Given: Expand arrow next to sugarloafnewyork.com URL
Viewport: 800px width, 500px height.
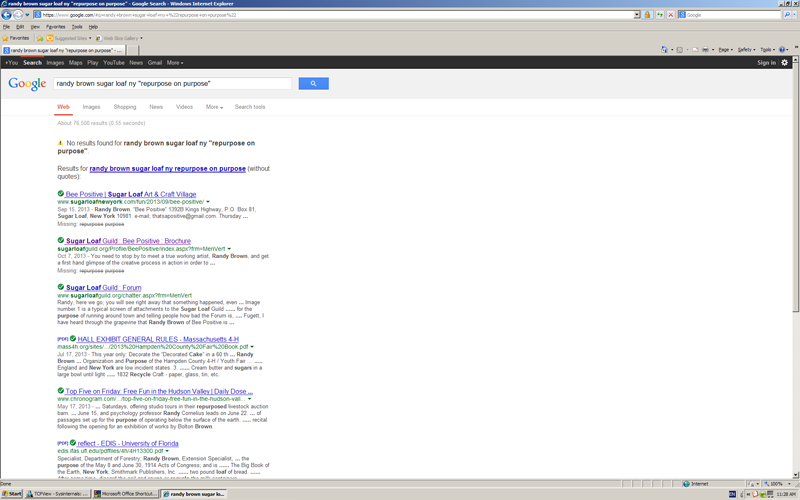Looking at the screenshot, I should [208, 202].
